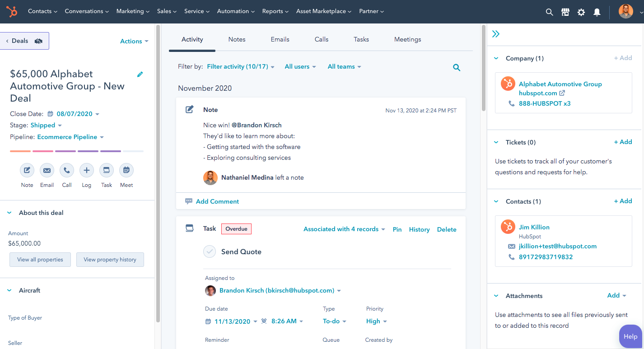Edit the deal name with the pencil icon
This screenshot has height=349, width=644.
tap(140, 74)
